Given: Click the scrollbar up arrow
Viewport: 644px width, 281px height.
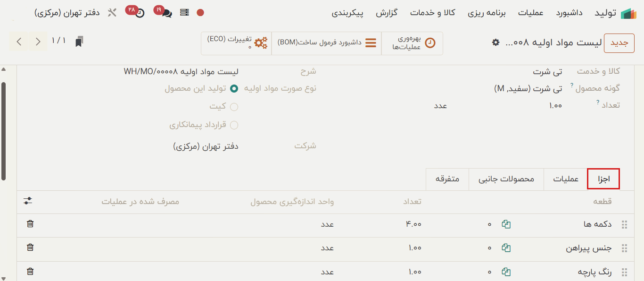Looking at the screenshot, I should [x=4, y=69].
